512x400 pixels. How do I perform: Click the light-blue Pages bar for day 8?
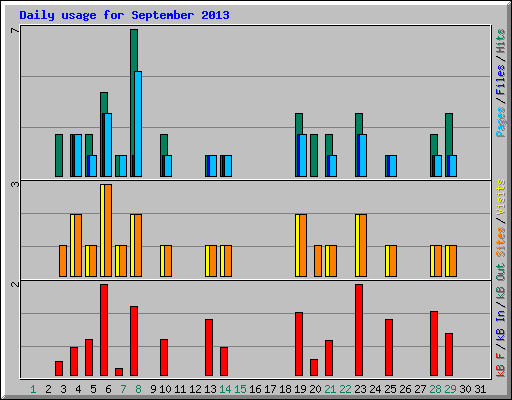click(x=138, y=124)
